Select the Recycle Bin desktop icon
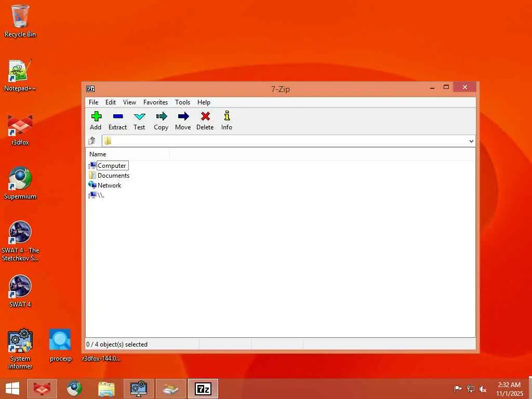532x399 pixels. (x=20, y=21)
